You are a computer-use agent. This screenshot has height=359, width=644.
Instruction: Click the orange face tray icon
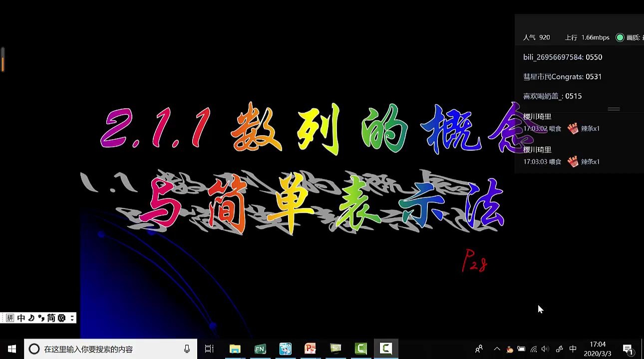(509, 349)
